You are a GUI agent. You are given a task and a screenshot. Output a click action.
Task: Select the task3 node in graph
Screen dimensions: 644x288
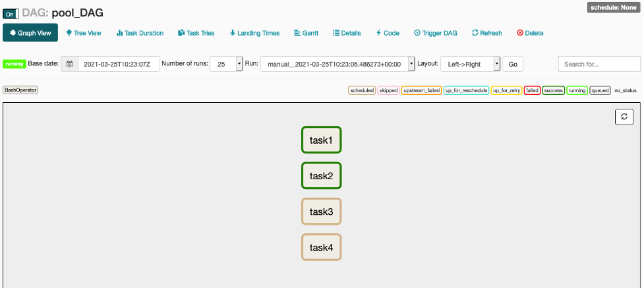[321, 212]
